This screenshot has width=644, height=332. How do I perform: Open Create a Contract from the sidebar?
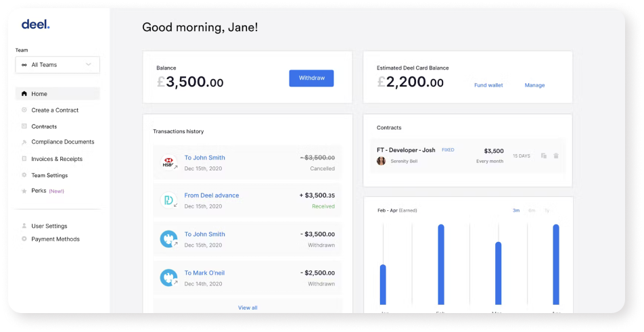coord(55,110)
